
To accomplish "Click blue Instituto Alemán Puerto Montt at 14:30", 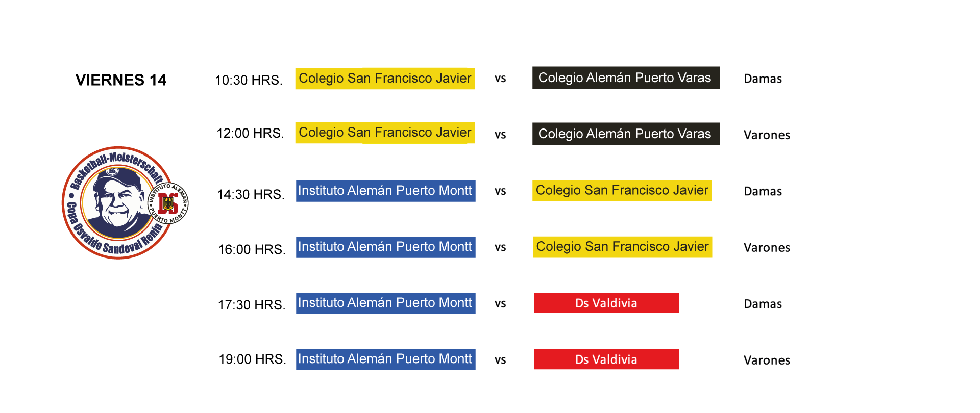I will 385,191.
